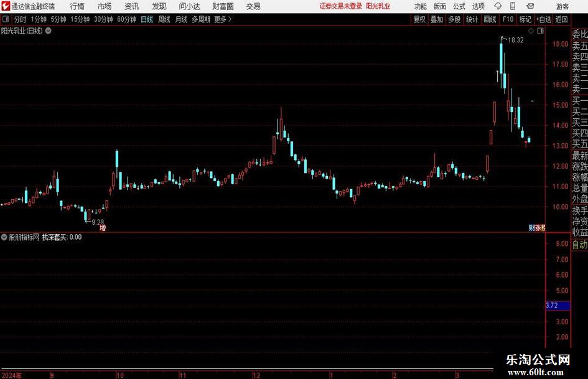Toggle the side panel icon near the diamond
Viewport: 588px width, 379px height.
(x=540, y=31)
